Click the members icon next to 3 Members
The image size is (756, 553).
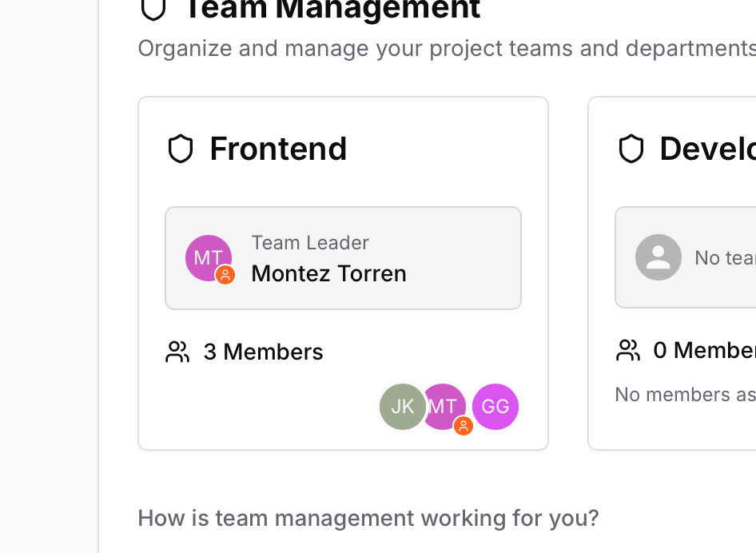click(177, 351)
